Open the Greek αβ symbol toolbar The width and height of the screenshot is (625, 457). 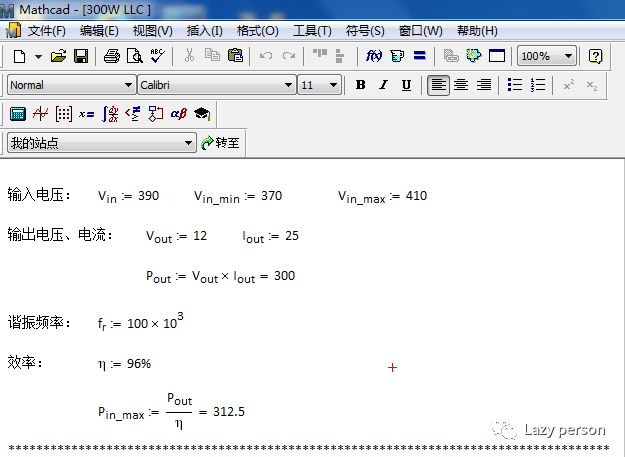[179, 114]
